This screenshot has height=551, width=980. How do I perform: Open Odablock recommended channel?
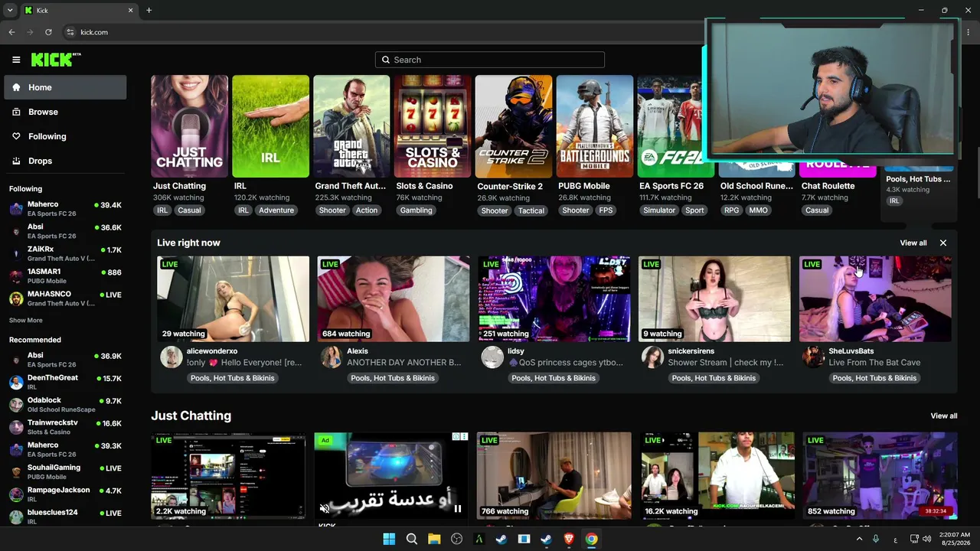[65, 404]
